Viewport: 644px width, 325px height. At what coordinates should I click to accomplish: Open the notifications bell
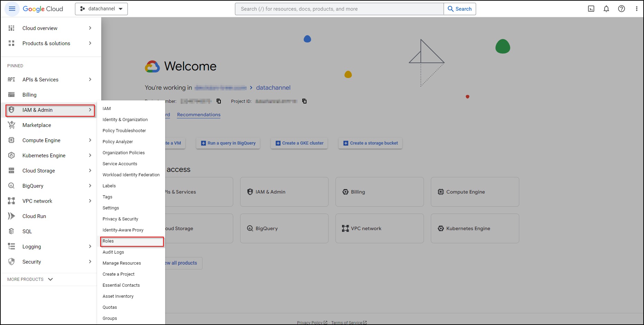(x=606, y=9)
